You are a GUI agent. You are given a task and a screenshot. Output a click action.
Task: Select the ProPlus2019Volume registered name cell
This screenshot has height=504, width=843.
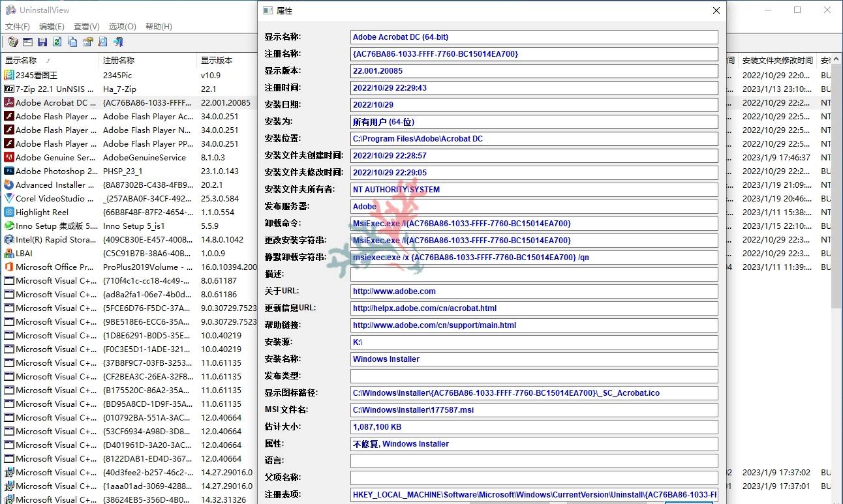tap(148, 267)
